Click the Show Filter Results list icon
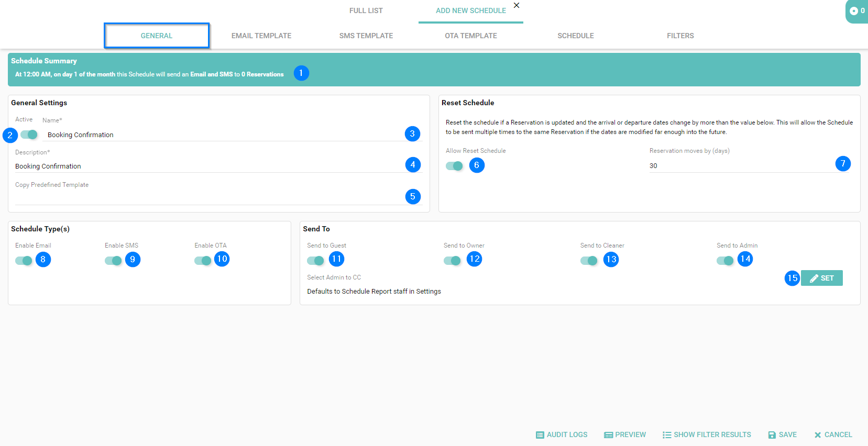Viewport: 868px width, 446px height. click(667, 435)
